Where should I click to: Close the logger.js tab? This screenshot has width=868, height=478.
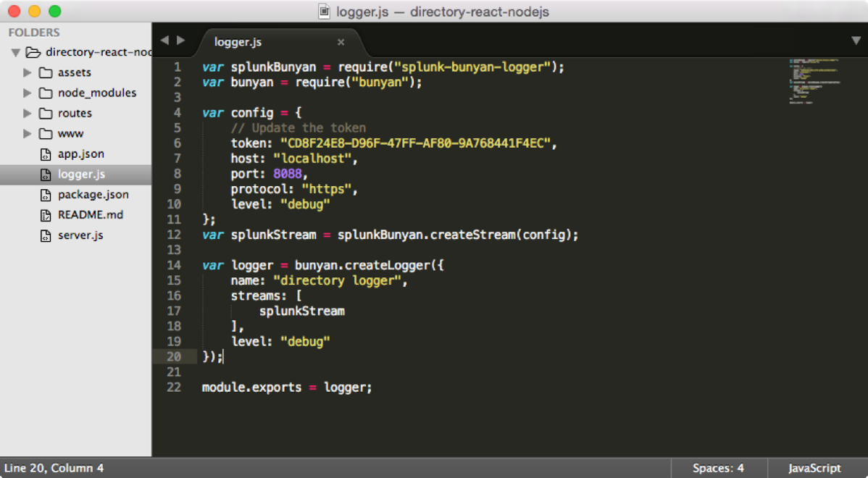click(341, 42)
